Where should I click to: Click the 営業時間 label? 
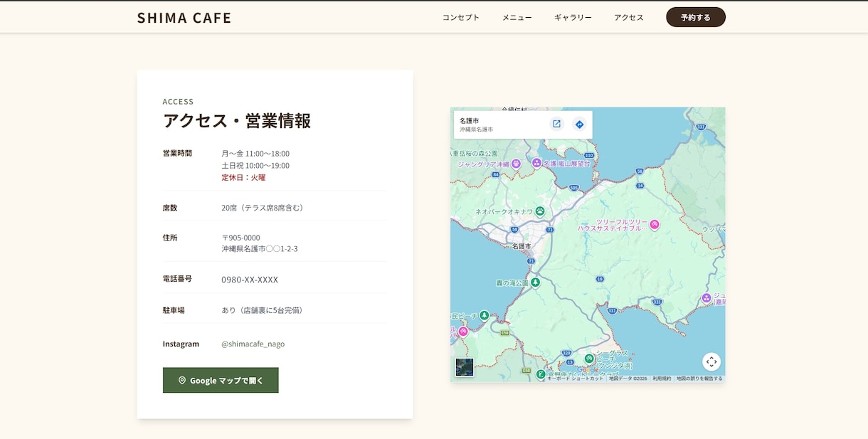pos(177,153)
